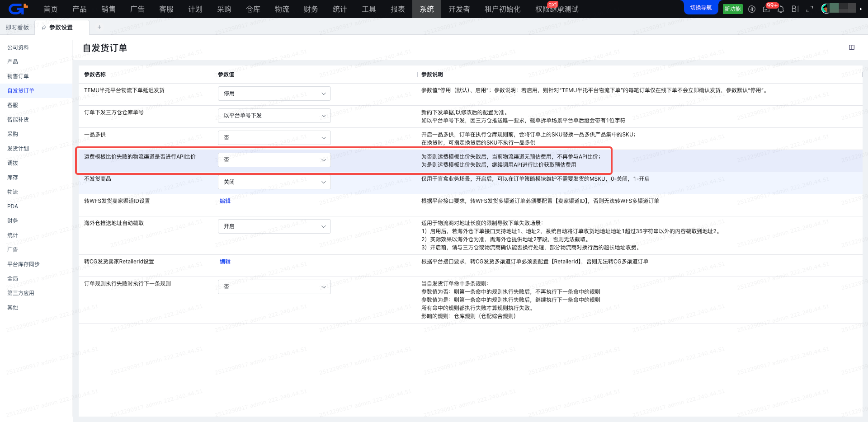Open 客服 in the top navigation
868x422 pixels.
coord(166,9)
